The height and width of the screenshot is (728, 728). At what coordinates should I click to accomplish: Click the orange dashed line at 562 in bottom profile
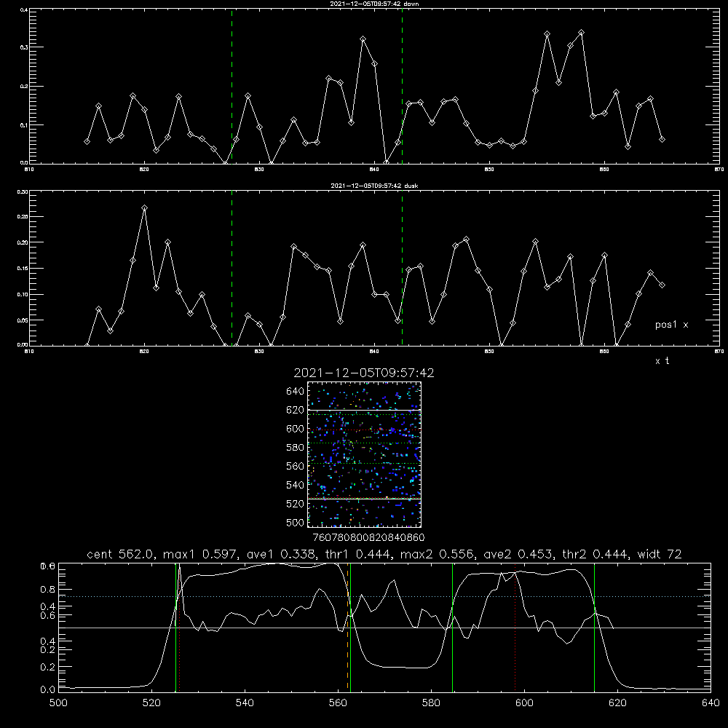pyautogui.click(x=347, y=628)
